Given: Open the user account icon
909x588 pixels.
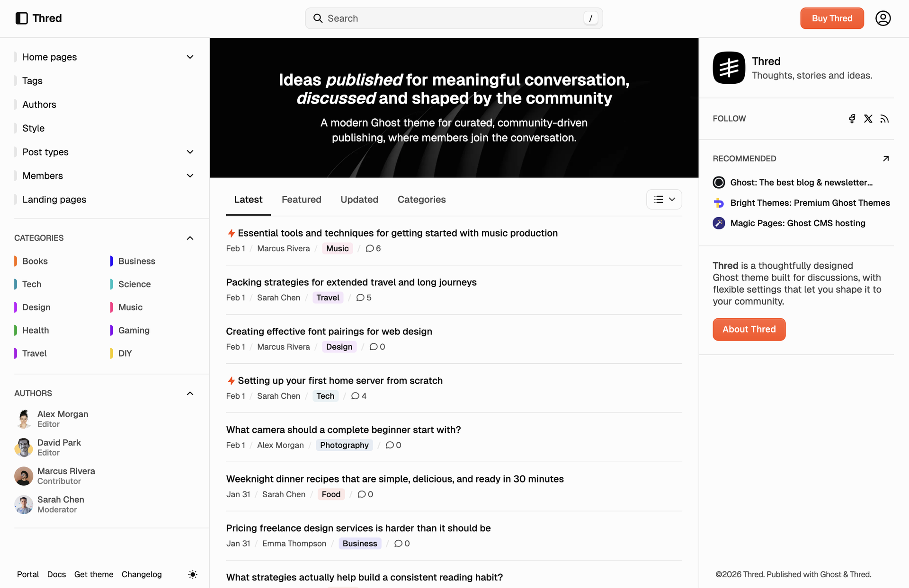Looking at the screenshot, I should point(882,18).
